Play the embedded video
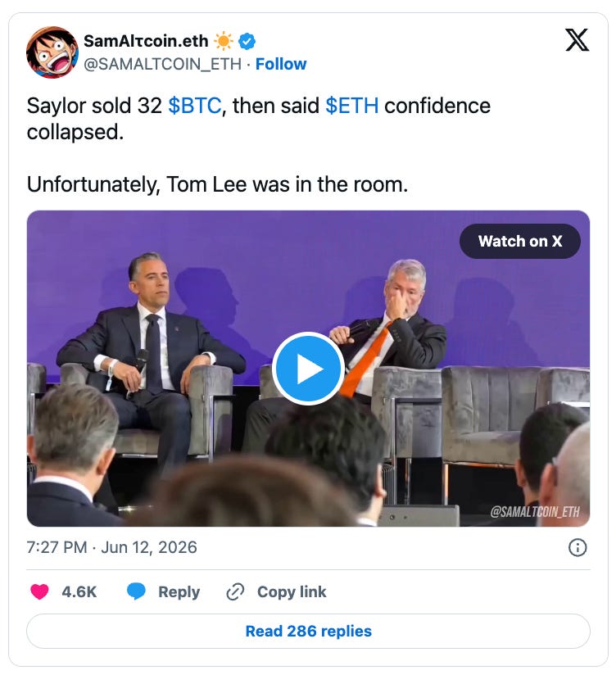 coord(308,369)
